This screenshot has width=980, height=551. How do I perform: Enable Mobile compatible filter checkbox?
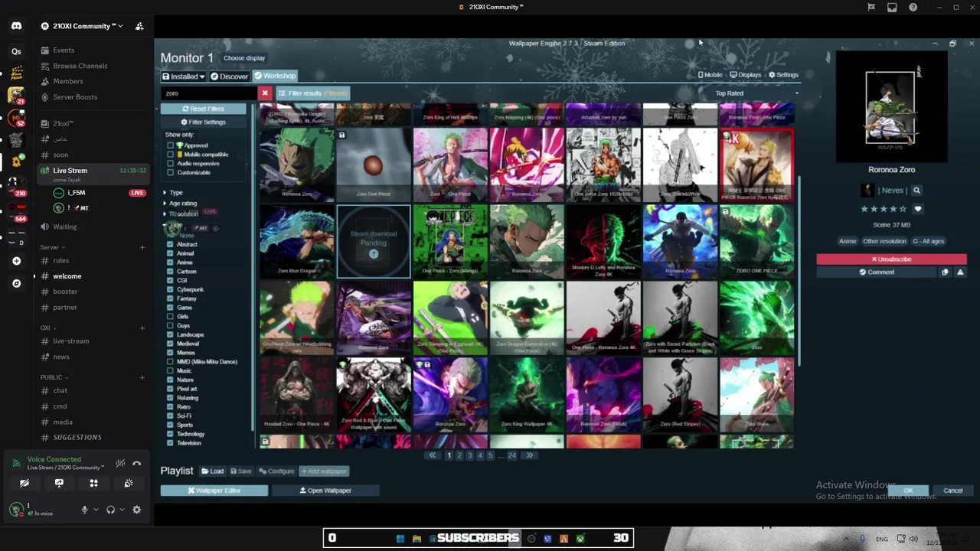tap(170, 155)
